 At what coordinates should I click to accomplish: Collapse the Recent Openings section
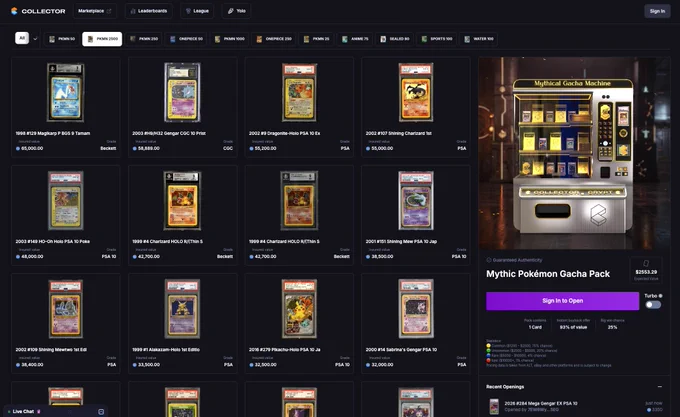660,387
